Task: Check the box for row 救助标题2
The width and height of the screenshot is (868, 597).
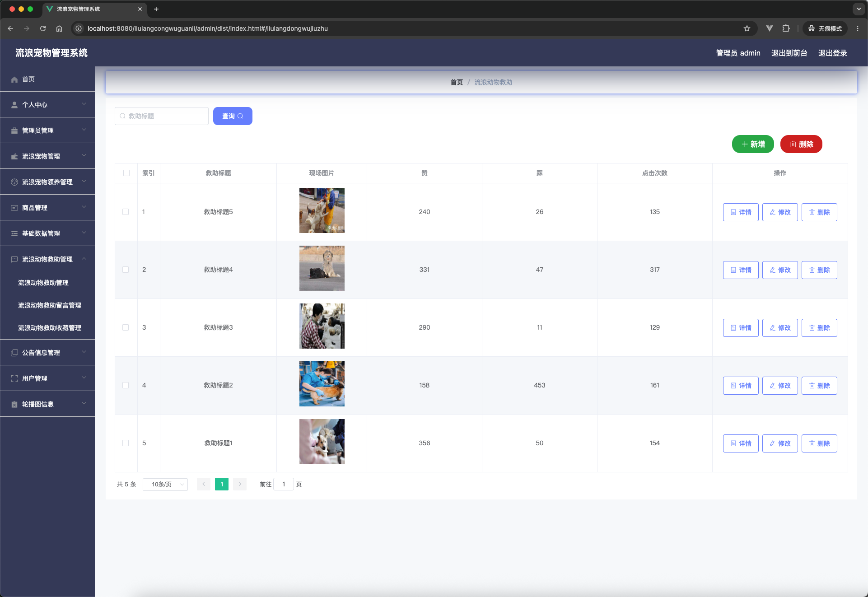Action: (126, 385)
